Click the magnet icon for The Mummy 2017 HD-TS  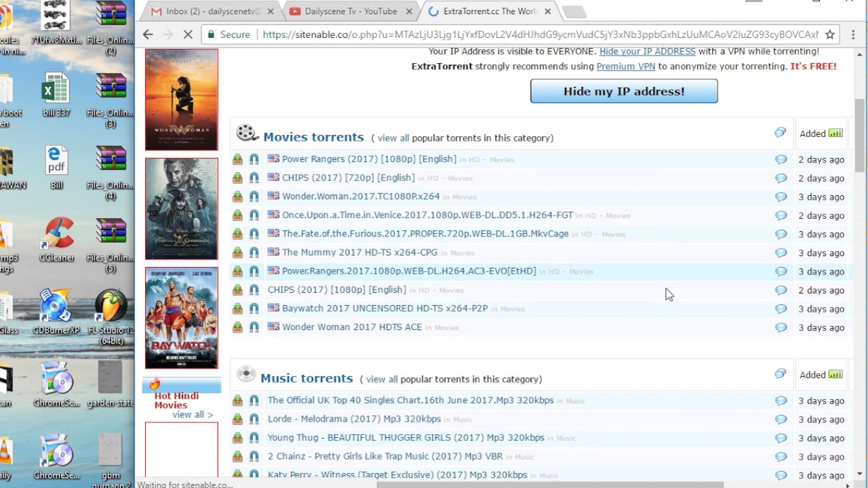click(x=254, y=252)
